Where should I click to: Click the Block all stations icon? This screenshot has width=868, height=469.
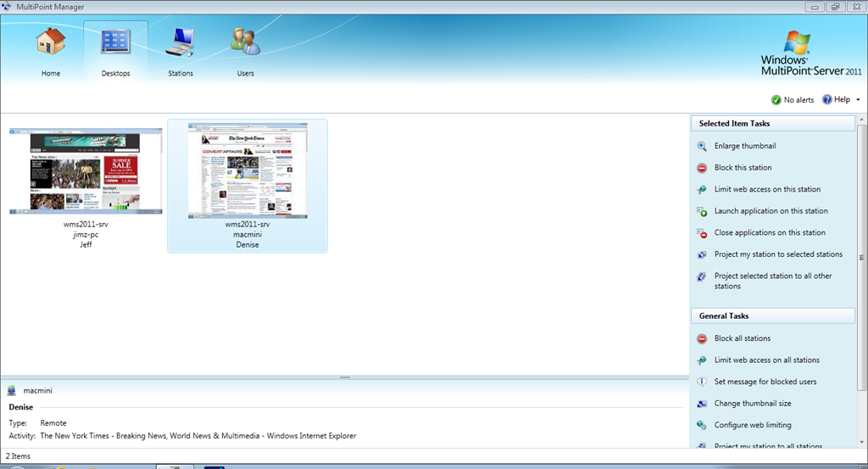click(702, 338)
